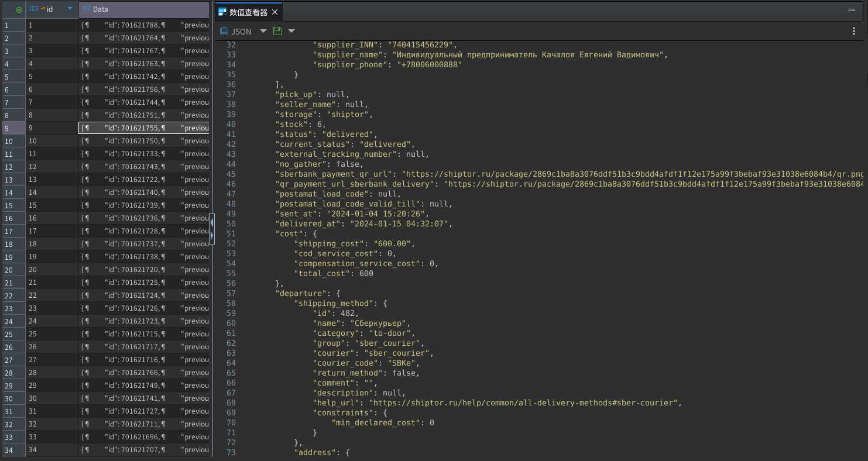Select the Data column header
This screenshot has width=868, height=461.
[x=143, y=9]
